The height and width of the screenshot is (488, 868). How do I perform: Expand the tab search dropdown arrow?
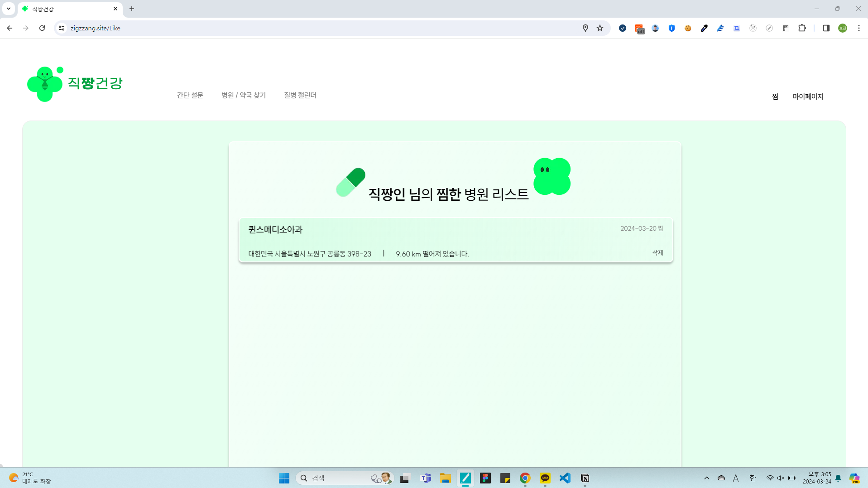click(9, 9)
